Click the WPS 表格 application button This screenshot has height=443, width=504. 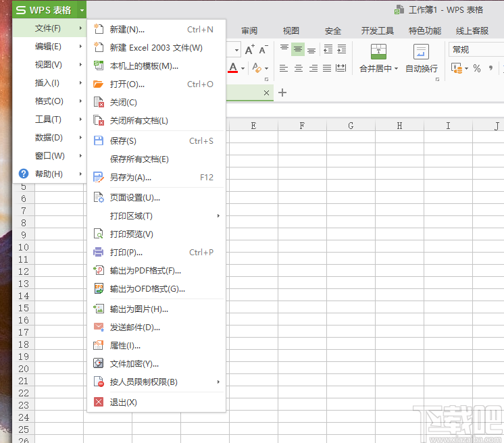[45, 10]
